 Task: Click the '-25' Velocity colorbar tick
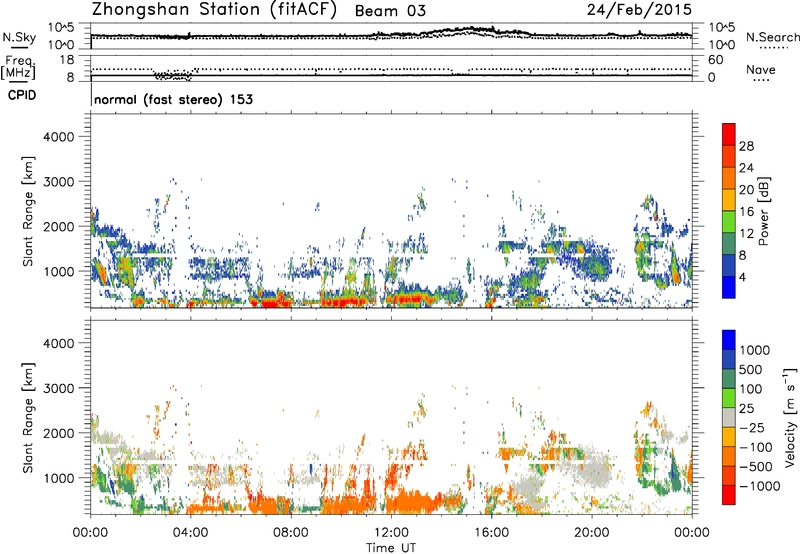[751, 427]
